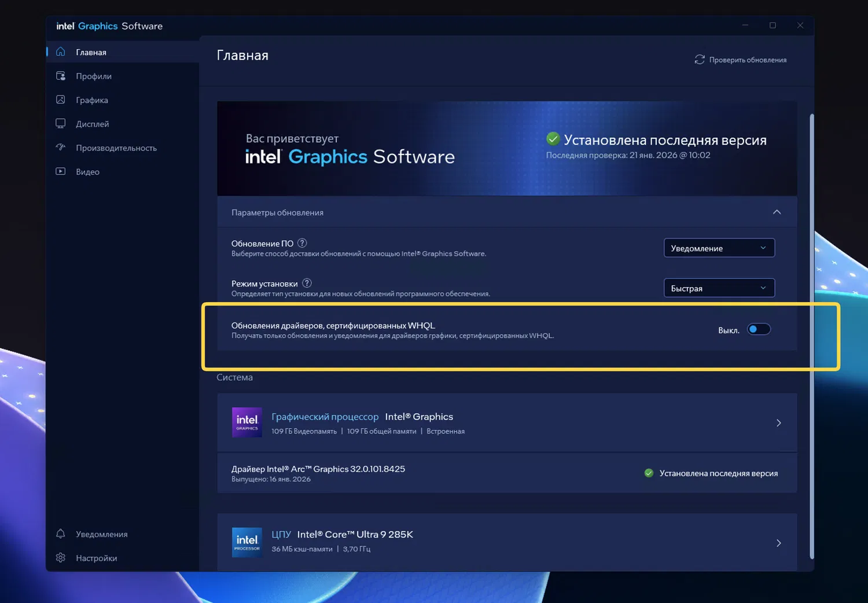Open the Обновление ПО dropdown showing Уведомление
This screenshot has width=868, height=603.
click(719, 248)
